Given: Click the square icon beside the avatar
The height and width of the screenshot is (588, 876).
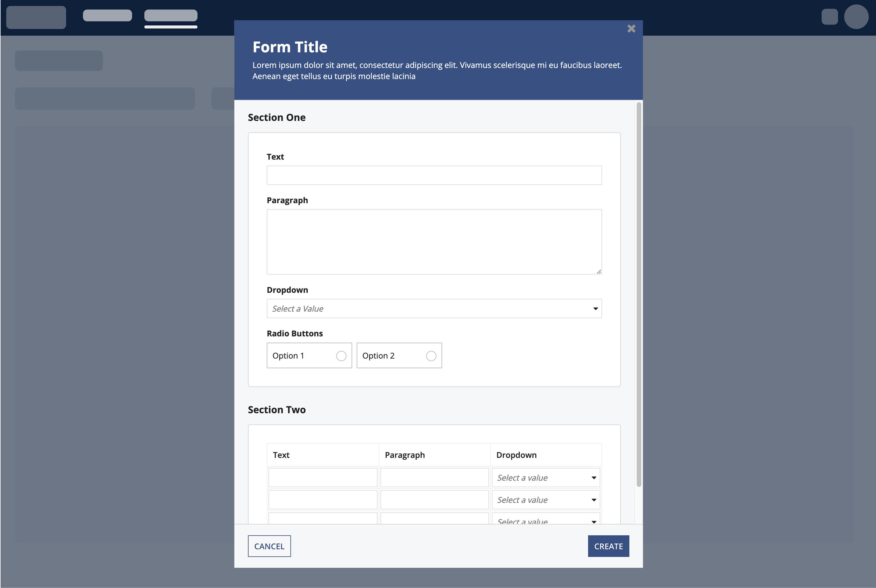Looking at the screenshot, I should [x=830, y=17].
